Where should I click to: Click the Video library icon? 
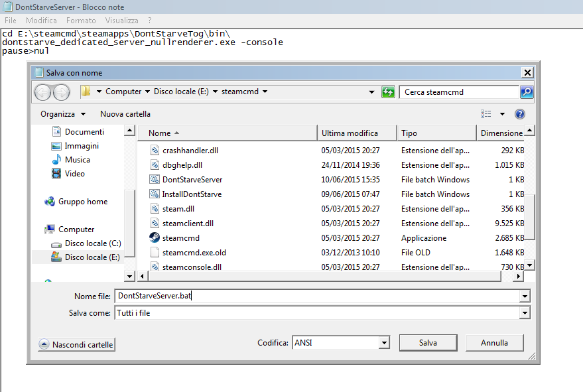(56, 173)
